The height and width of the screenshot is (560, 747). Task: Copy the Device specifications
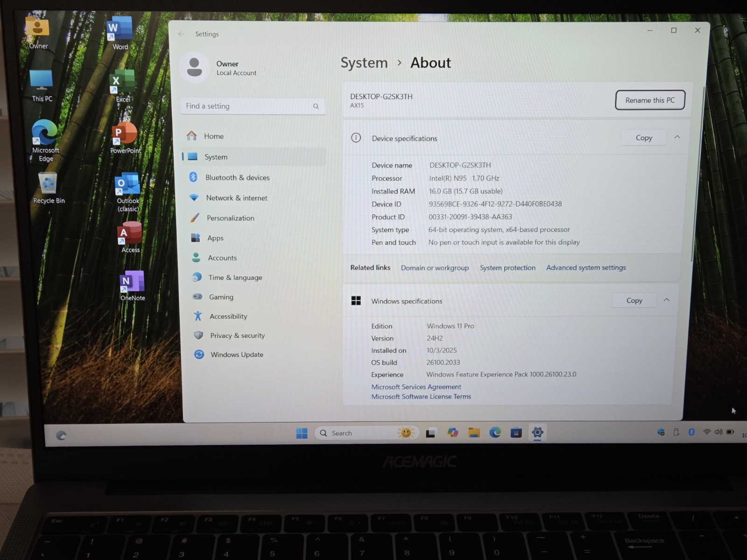tap(643, 138)
